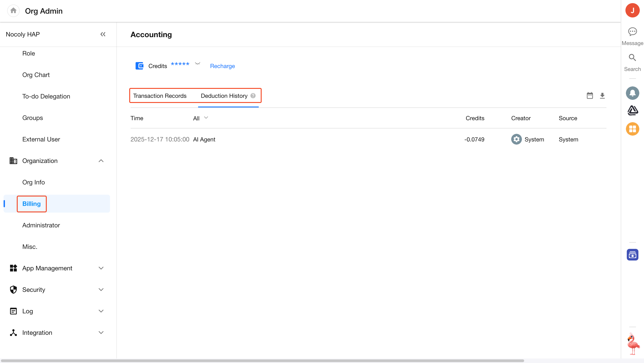Expand the App Management section

point(101,268)
